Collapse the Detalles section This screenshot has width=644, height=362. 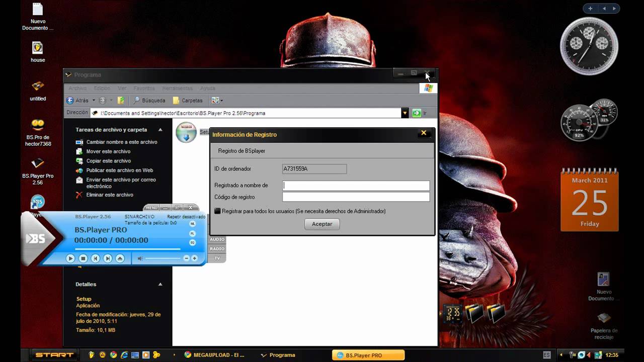pyautogui.click(x=160, y=284)
